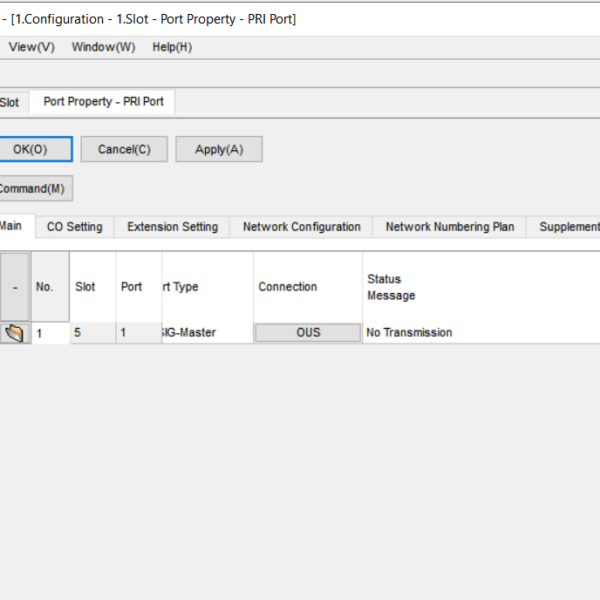Click the dash column header button
600x600 pixels.
(14, 287)
